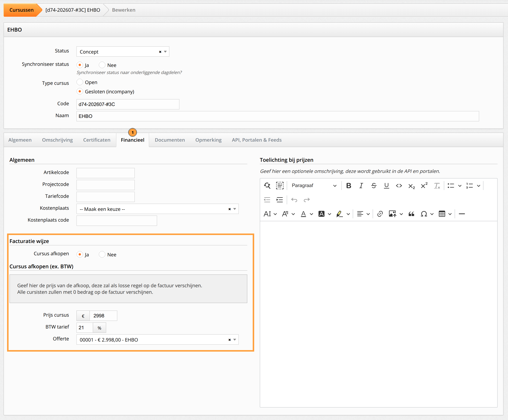The image size is (508, 420).
Task: Select Ja for Cursus afkopen
Action: click(80, 255)
